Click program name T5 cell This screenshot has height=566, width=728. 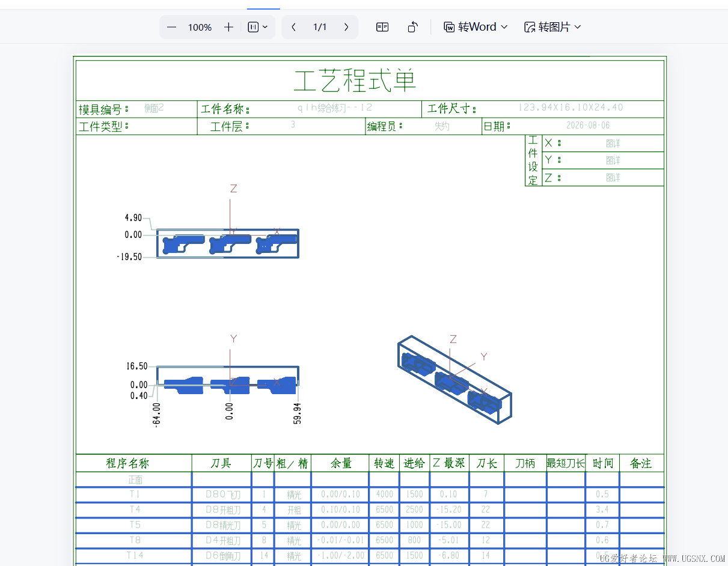click(135, 525)
